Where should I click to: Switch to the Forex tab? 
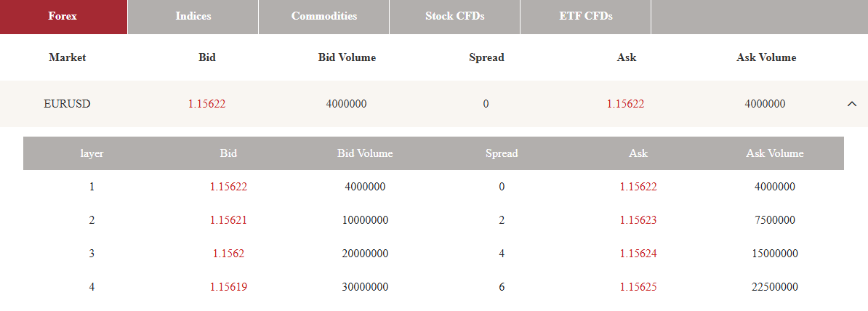(64, 17)
